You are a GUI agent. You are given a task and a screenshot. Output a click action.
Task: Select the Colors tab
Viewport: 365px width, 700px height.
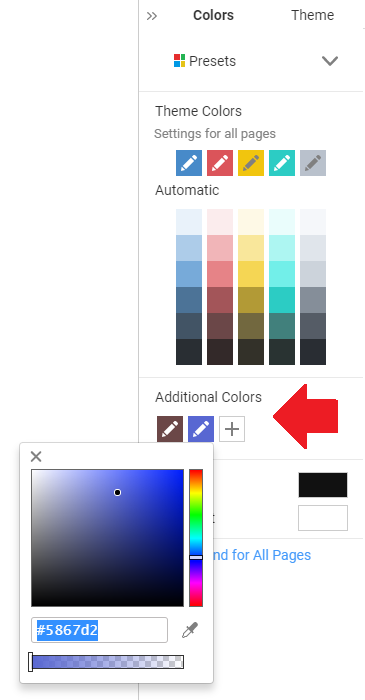point(213,15)
